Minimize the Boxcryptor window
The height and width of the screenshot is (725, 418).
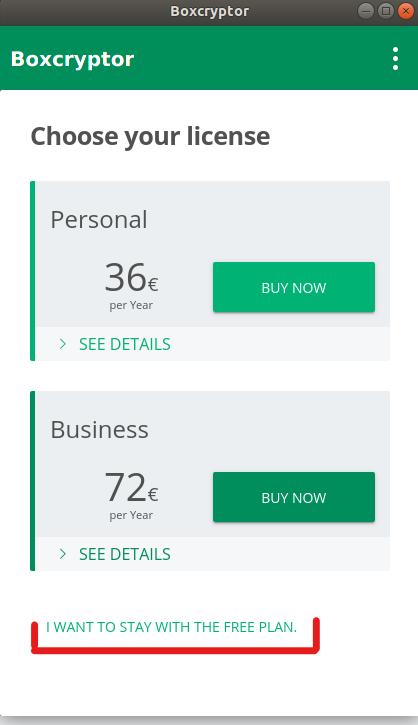click(365, 11)
